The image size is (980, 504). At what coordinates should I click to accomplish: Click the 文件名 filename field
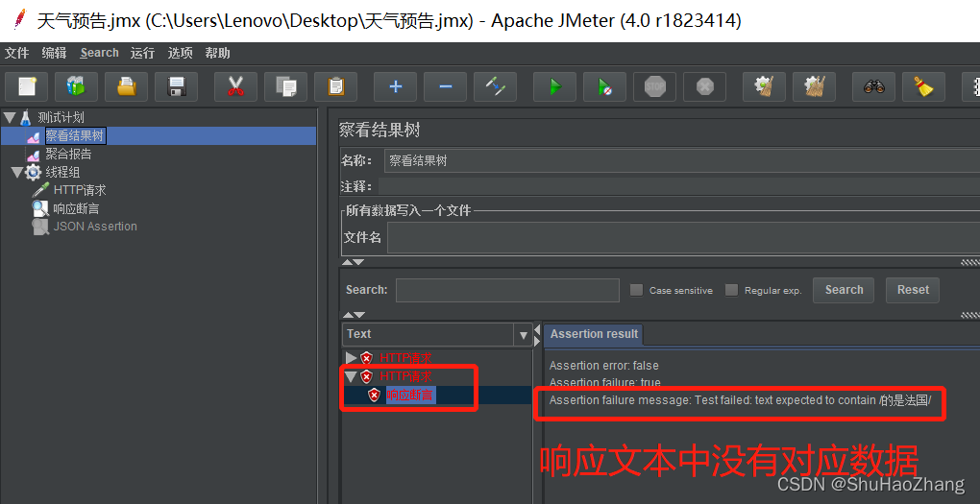[x=683, y=238]
